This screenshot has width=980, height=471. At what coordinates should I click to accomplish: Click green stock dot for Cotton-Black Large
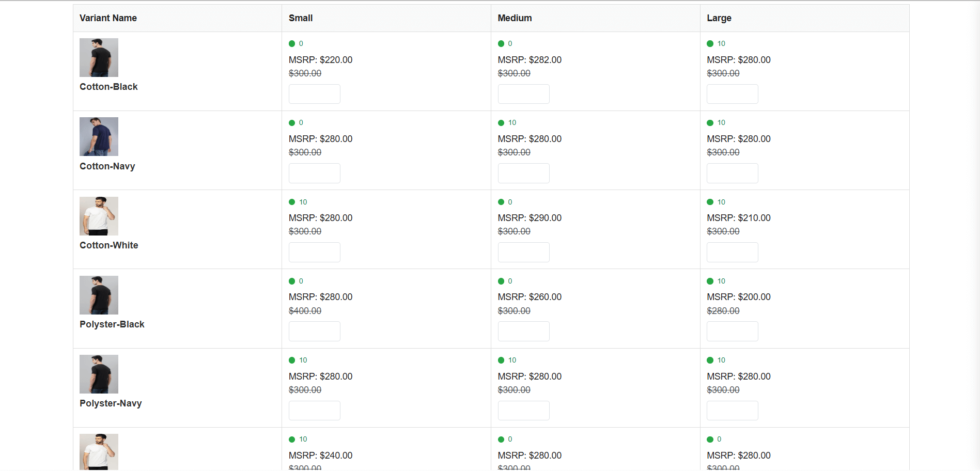(710, 44)
